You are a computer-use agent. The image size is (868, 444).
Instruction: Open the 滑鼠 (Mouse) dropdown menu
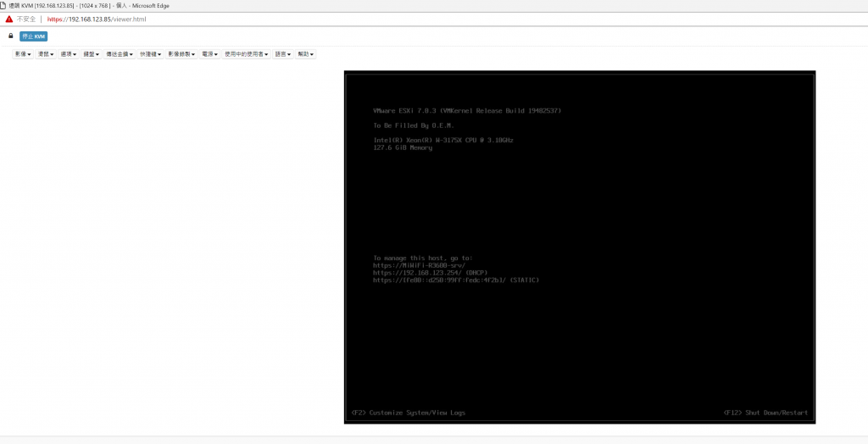(46, 54)
